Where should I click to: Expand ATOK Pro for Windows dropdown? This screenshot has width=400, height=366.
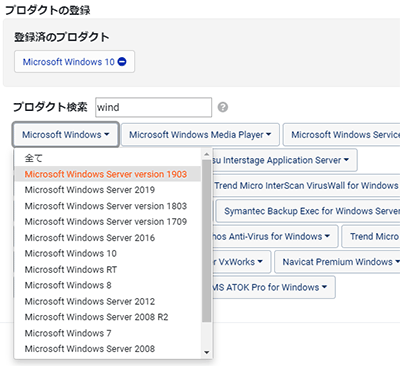273,287
